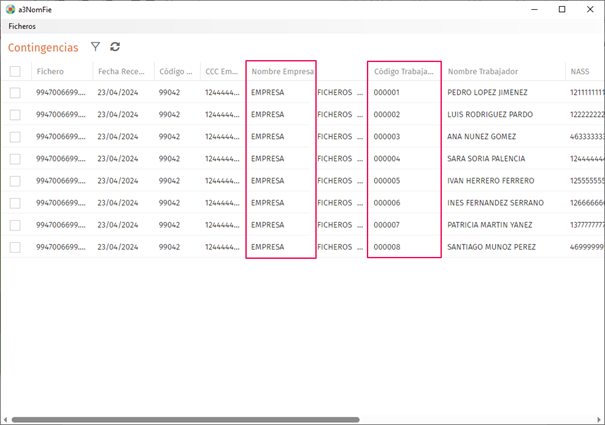Check the row for Pedro Lopez Jimenez
The image size is (605, 425).
pos(15,93)
